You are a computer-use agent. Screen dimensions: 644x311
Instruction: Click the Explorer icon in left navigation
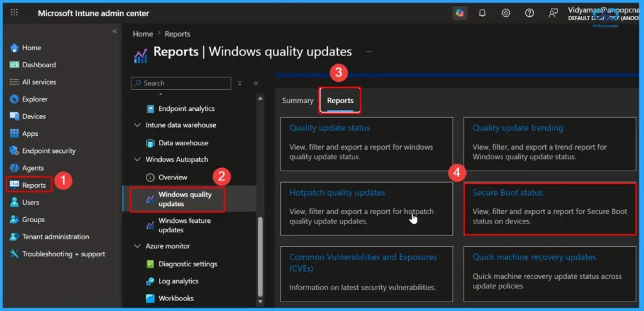(x=14, y=99)
